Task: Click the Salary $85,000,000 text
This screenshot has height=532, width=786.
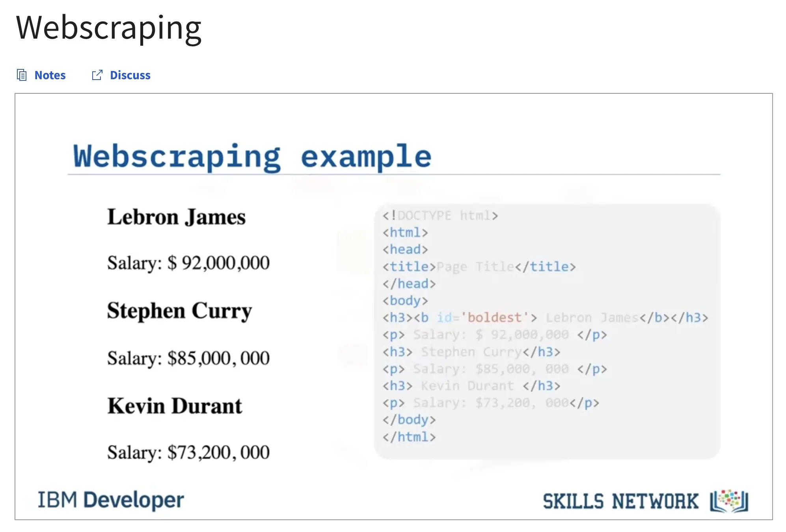Action: tap(188, 358)
